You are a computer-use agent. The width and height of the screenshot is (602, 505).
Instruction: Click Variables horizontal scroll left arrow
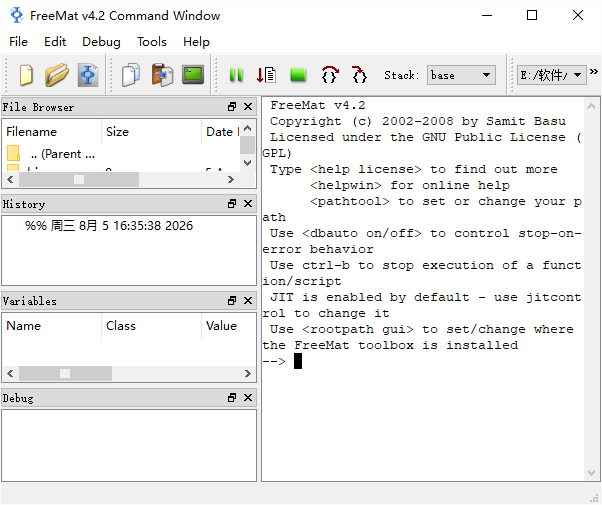10,373
